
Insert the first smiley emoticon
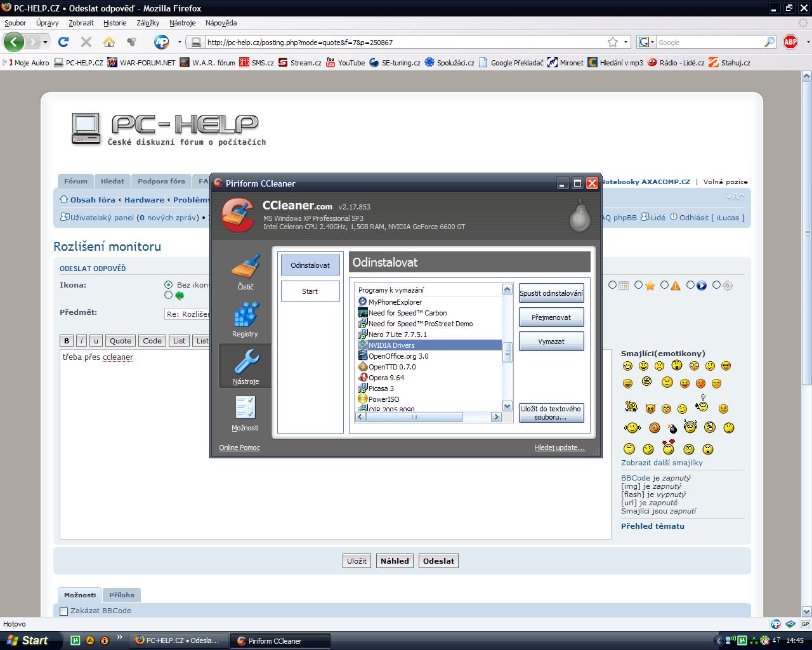click(627, 366)
